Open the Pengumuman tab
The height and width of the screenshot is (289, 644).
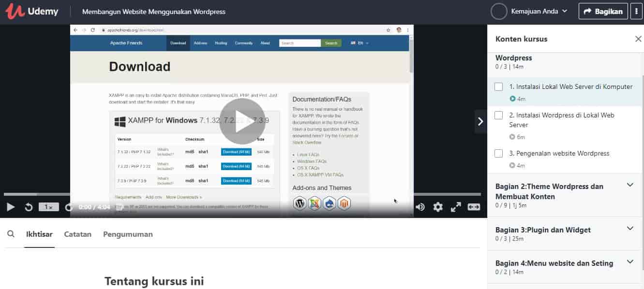tap(128, 234)
